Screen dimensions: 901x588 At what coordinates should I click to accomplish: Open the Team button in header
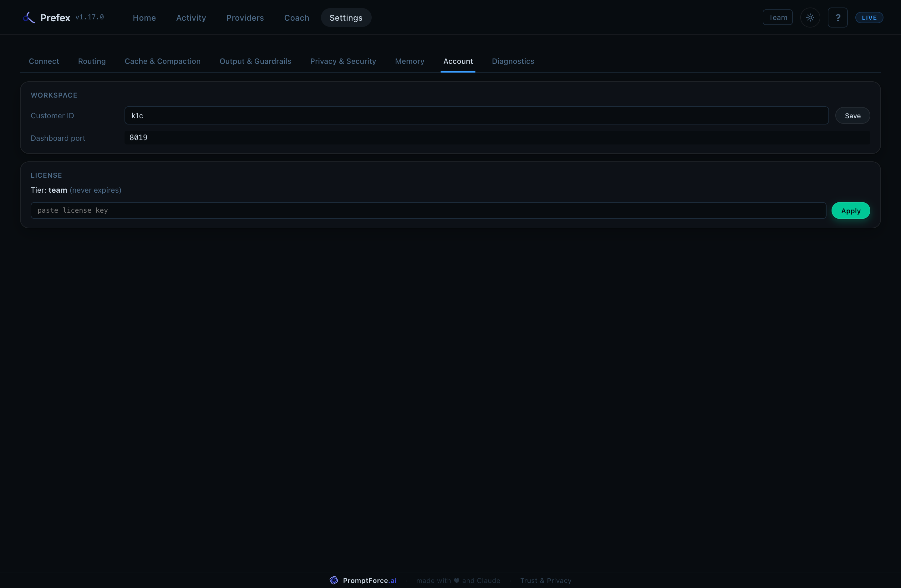click(778, 18)
